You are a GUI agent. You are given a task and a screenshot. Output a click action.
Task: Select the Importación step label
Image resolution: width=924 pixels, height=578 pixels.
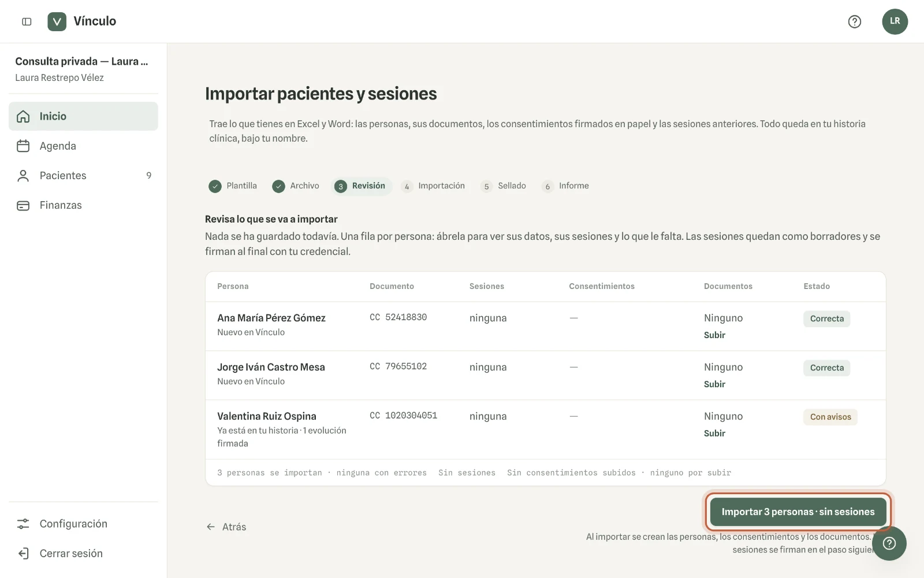[x=441, y=186]
